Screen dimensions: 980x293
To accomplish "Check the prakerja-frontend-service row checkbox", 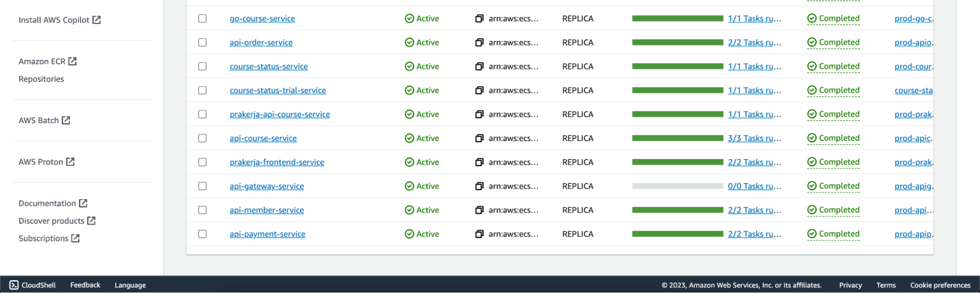I will tap(202, 162).
